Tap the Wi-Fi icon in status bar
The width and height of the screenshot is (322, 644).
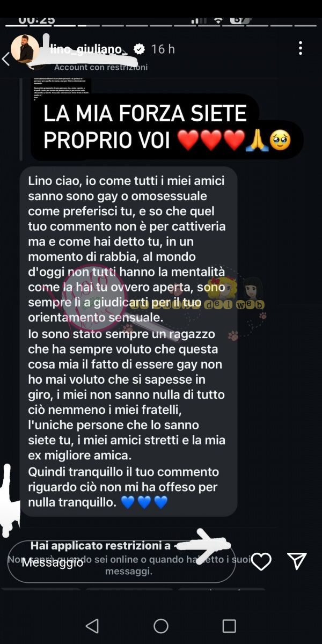coord(218,19)
